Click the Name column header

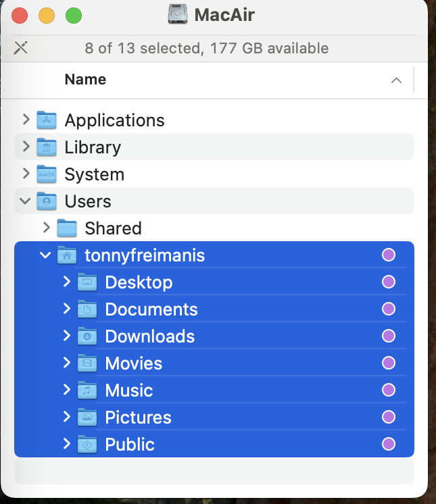85,80
